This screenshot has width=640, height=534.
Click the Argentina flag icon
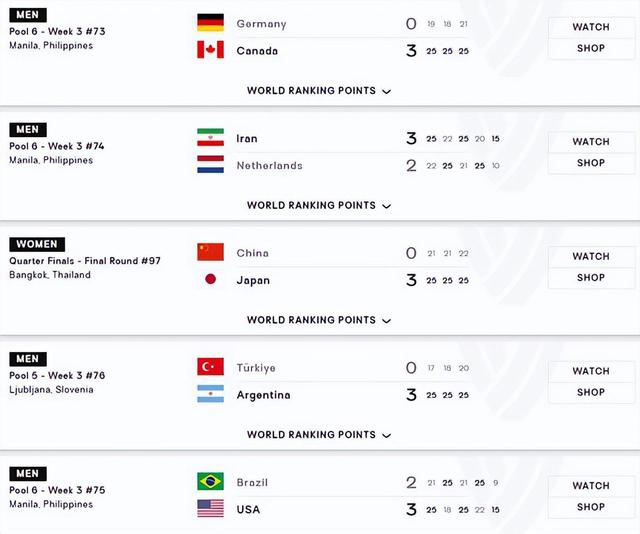point(210,394)
